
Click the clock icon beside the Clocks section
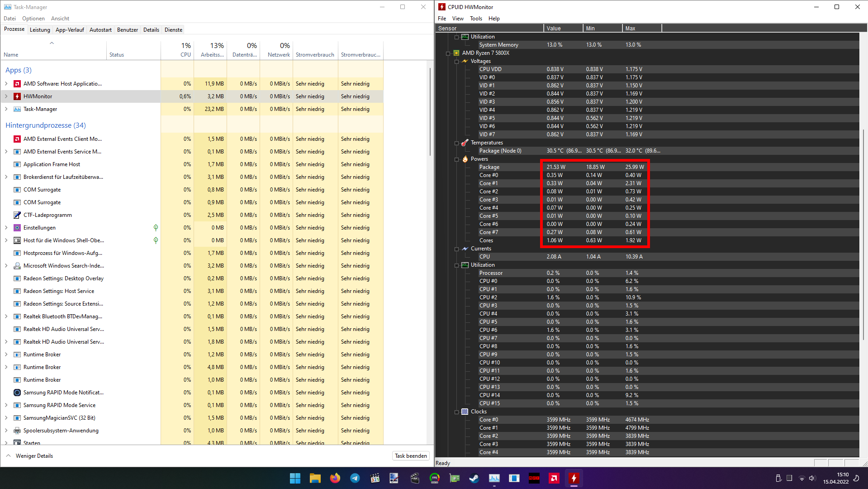click(x=465, y=411)
